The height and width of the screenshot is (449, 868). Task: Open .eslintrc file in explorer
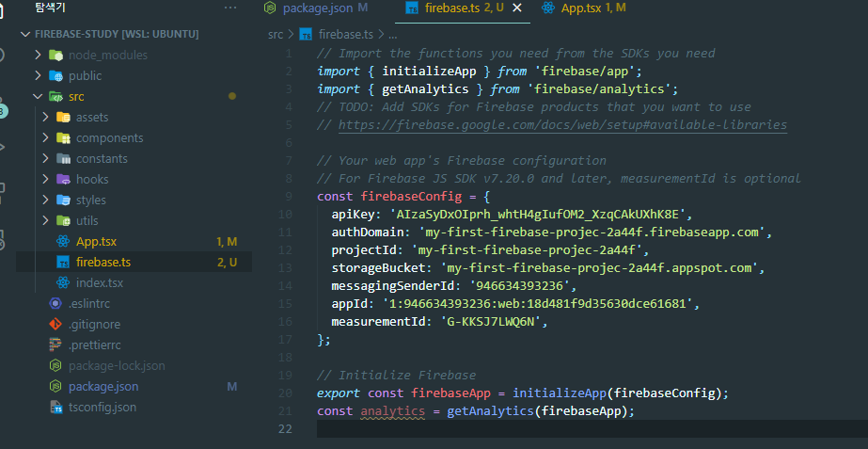[89, 303]
